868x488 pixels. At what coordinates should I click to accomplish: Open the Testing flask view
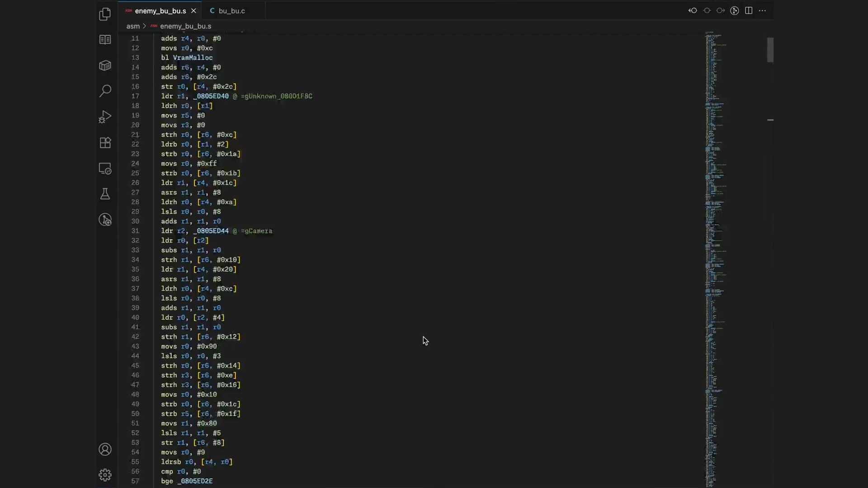click(x=105, y=194)
